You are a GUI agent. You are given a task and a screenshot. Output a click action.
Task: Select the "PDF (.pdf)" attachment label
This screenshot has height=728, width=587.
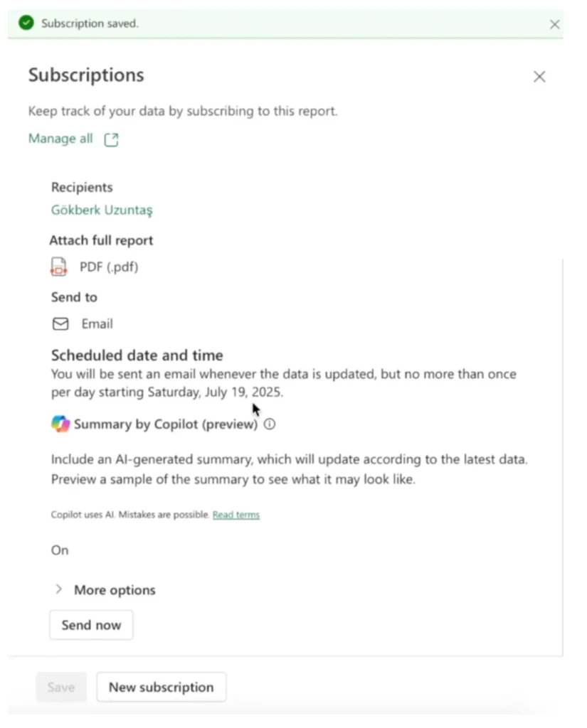(x=109, y=267)
